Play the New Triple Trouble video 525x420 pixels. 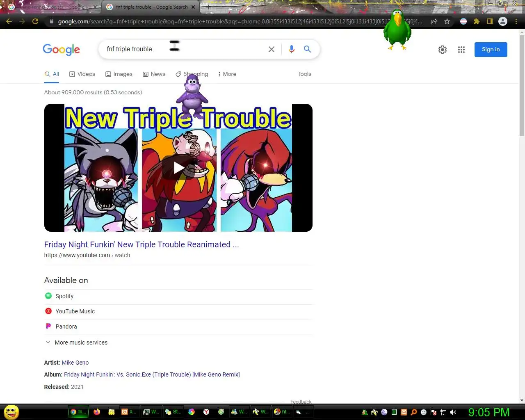[178, 167]
